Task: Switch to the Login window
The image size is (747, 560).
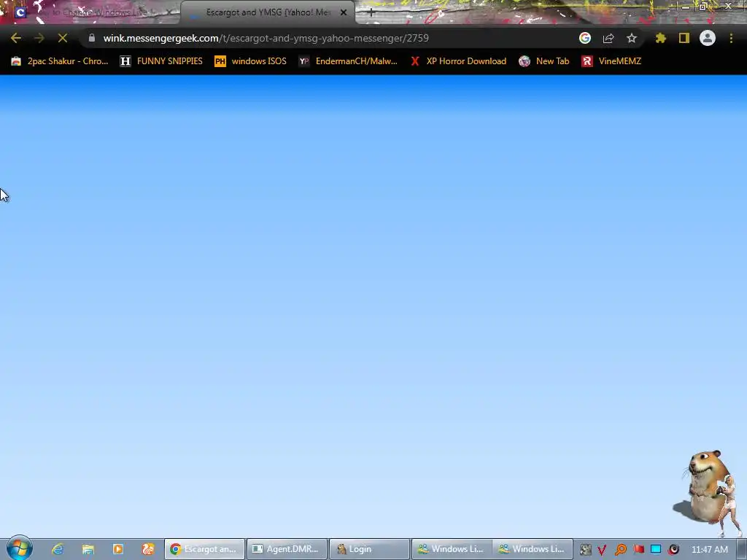Action: pos(369,549)
